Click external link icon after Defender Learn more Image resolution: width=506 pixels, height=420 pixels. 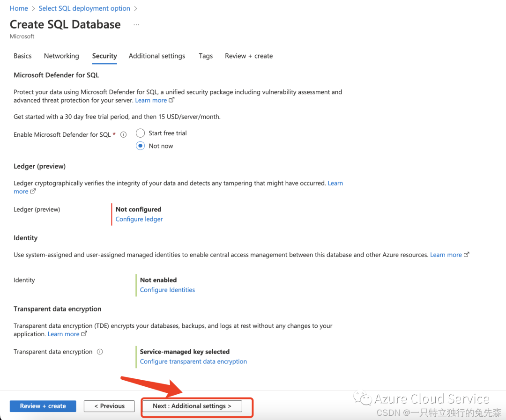[171, 100]
